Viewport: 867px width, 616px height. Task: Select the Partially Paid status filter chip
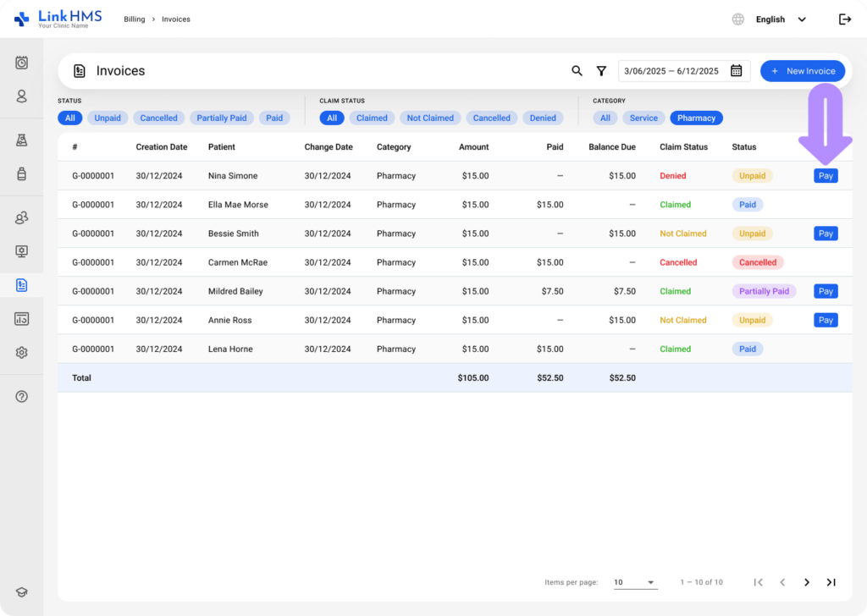222,118
